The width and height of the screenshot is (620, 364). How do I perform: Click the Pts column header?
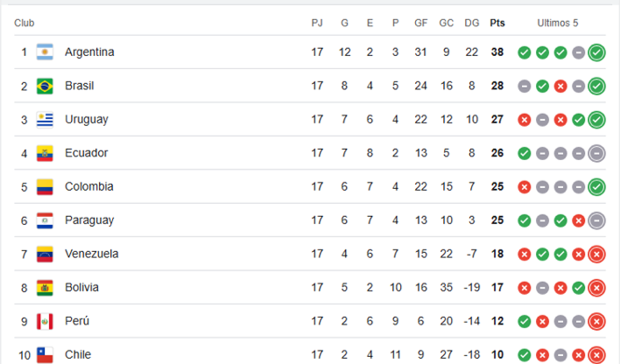coord(497,23)
